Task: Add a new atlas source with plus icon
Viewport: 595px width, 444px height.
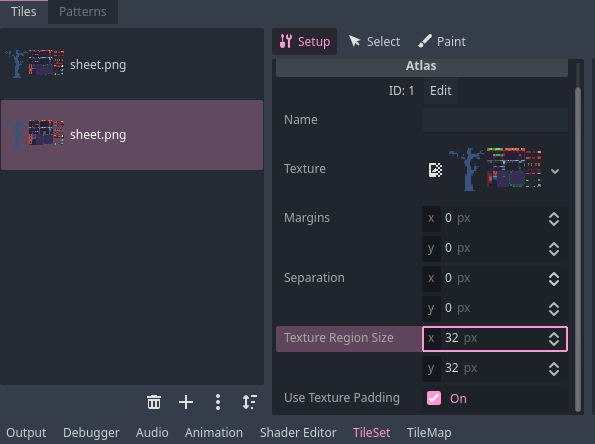Action: (x=186, y=402)
